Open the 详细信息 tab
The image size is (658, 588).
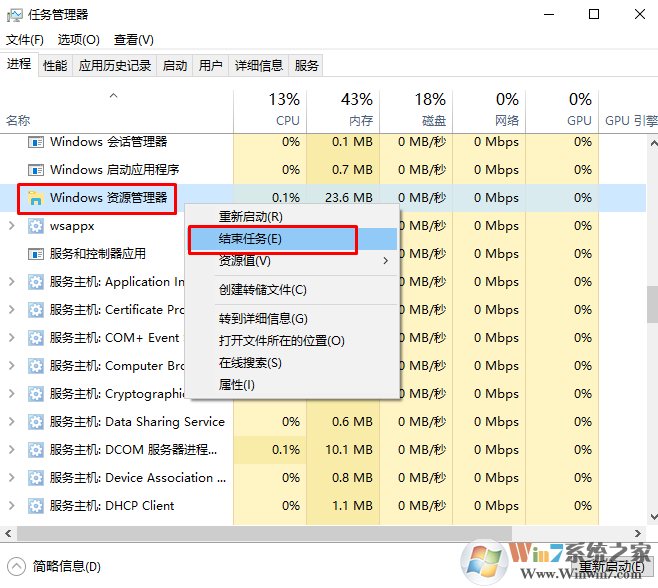pyautogui.click(x=258, y=66)
